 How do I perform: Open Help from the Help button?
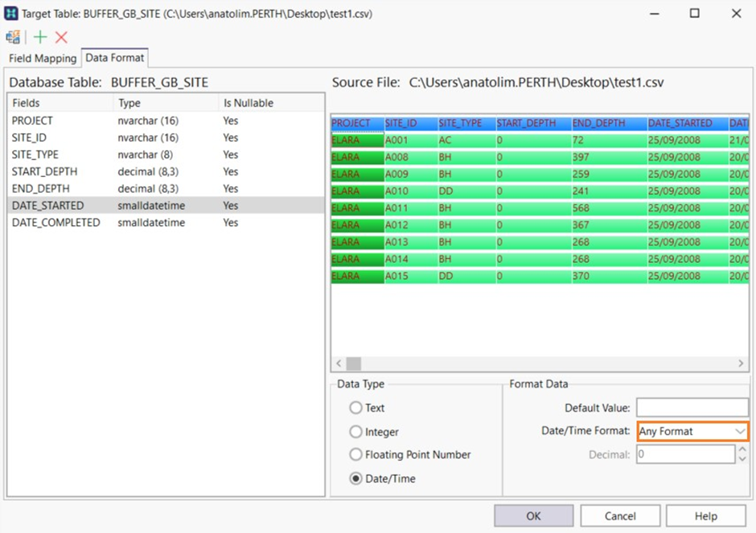point(705,515)
